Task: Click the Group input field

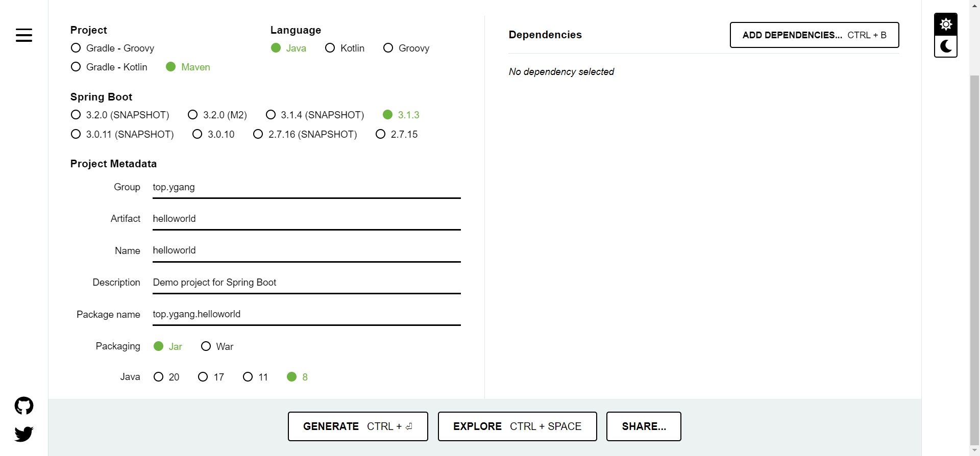Action: point(306,188)
